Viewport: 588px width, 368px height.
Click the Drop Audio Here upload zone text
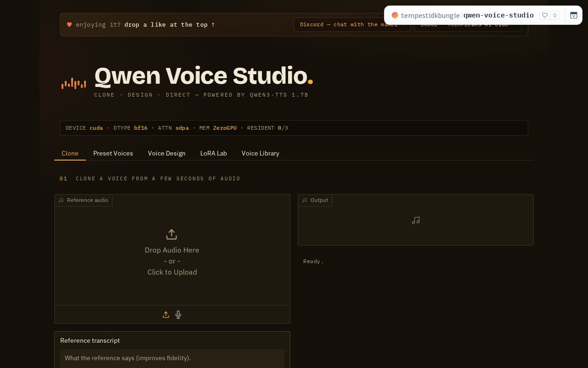(172, 250)
